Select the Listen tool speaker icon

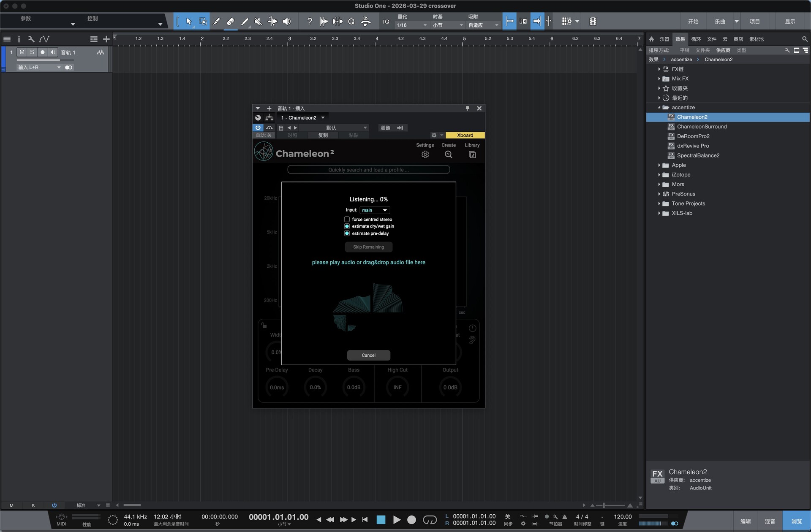click(x=287, y=21)
